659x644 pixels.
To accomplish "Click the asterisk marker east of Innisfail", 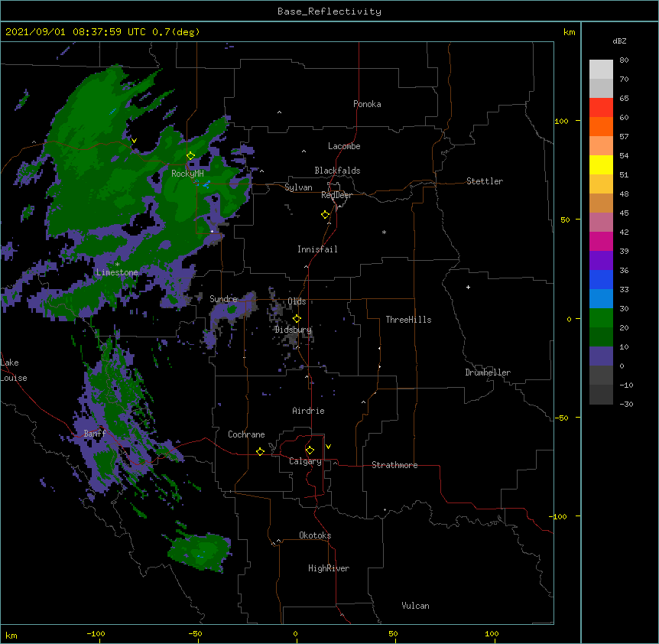I will click(384, 232).
